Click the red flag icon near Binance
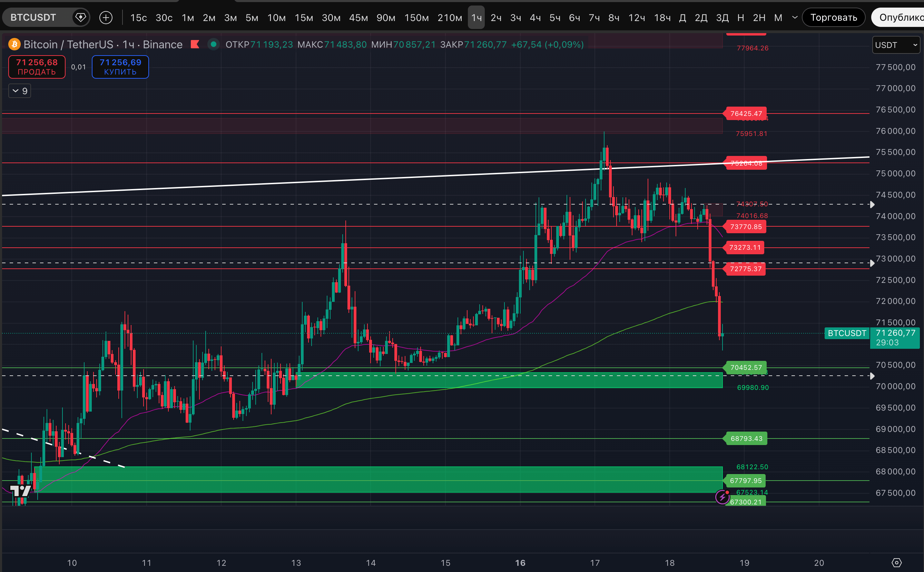The image size is (924, 572). (x=195, y=44)
